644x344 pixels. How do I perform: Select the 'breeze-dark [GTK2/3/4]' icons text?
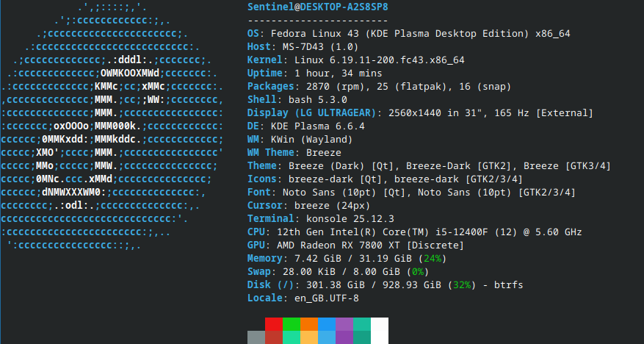[459, 179]
